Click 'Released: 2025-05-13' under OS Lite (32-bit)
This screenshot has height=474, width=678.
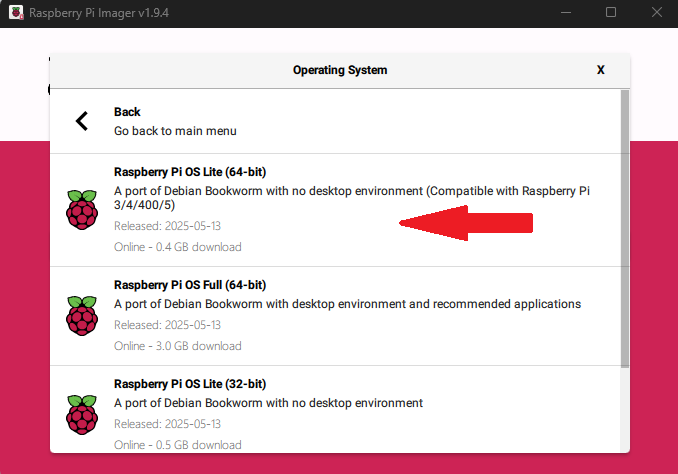pyautogui.click(x=167, y=424)
